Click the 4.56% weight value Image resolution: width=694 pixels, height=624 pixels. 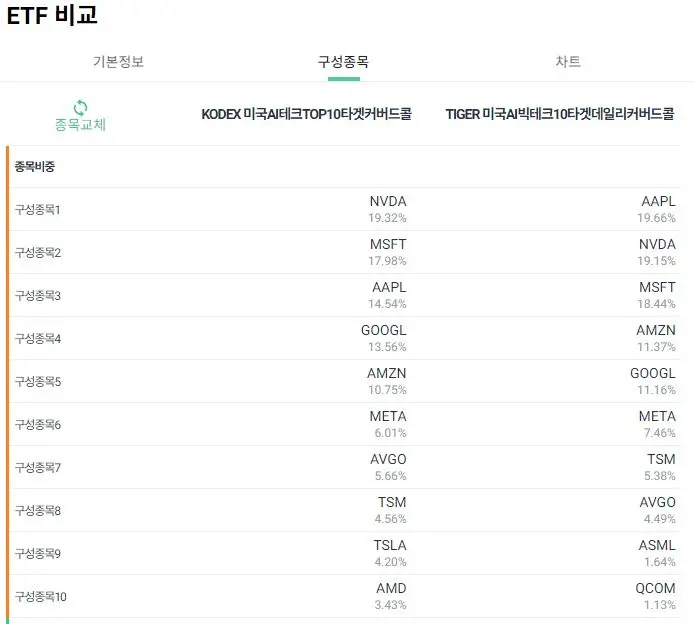[x=390, y=518]
